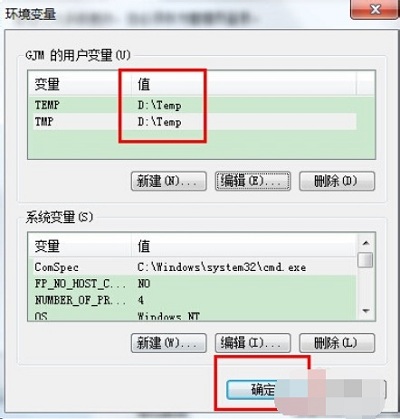This screenshot has width=400, height=419.
Task: Confirm with the 确定 button
Action: 263,389
